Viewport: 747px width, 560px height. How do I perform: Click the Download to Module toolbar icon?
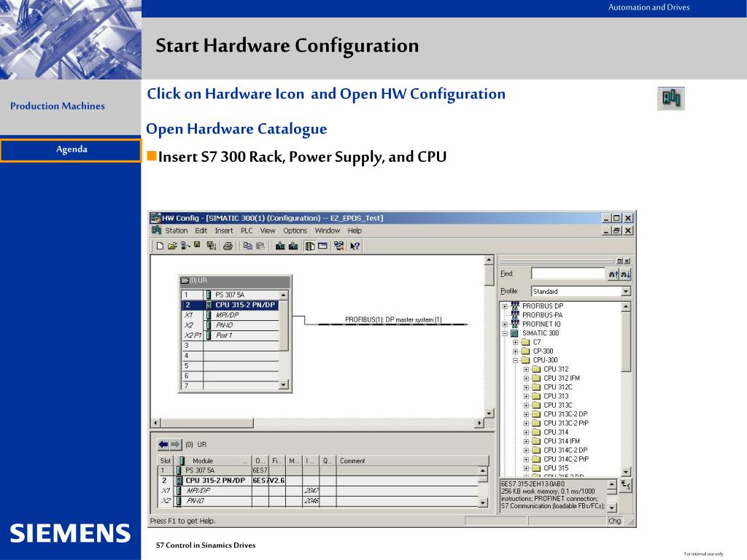coord(280,246)
